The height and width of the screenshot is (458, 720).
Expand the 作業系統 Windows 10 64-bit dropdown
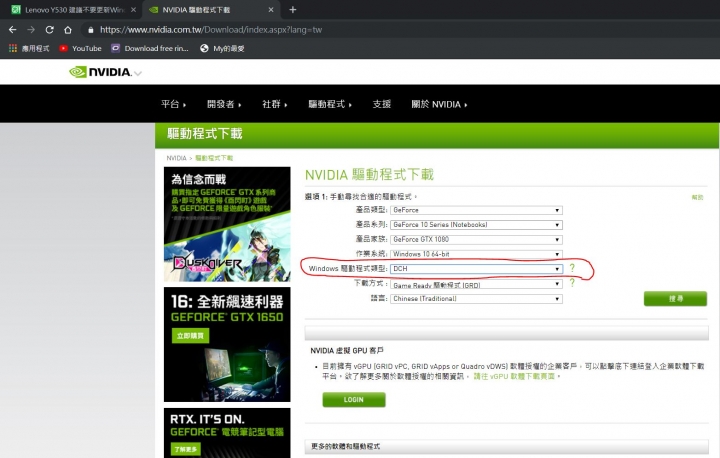476,254
